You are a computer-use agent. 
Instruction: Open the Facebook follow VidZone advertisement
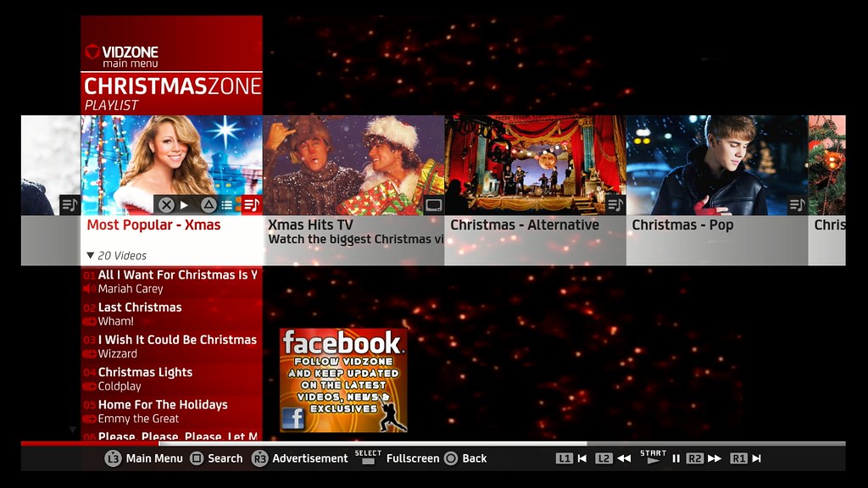(x=343, y=380)
